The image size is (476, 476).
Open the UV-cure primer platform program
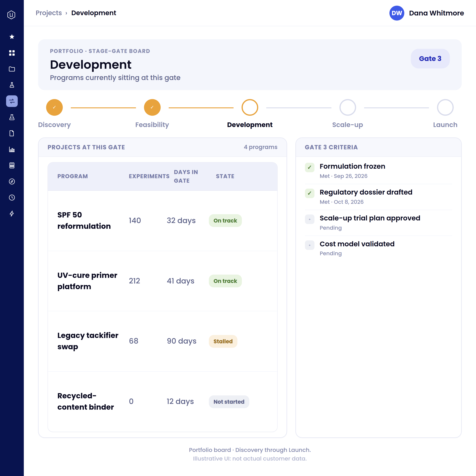[x=87, y=281]
